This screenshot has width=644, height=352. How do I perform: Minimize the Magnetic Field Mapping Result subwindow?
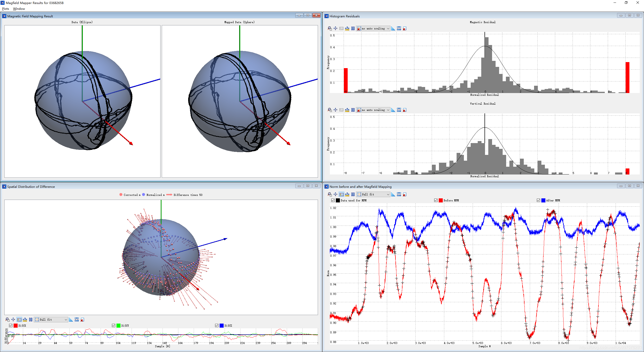pos(299,16)
